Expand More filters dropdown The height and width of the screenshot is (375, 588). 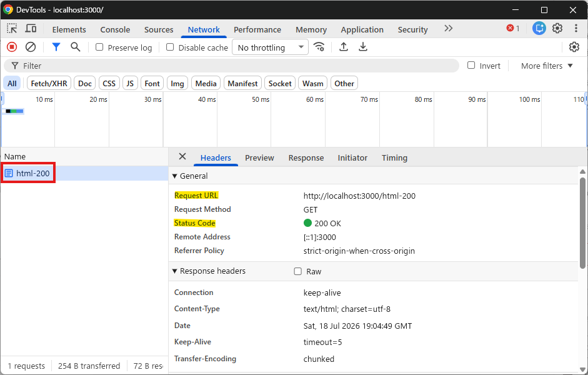pos(547,66)
